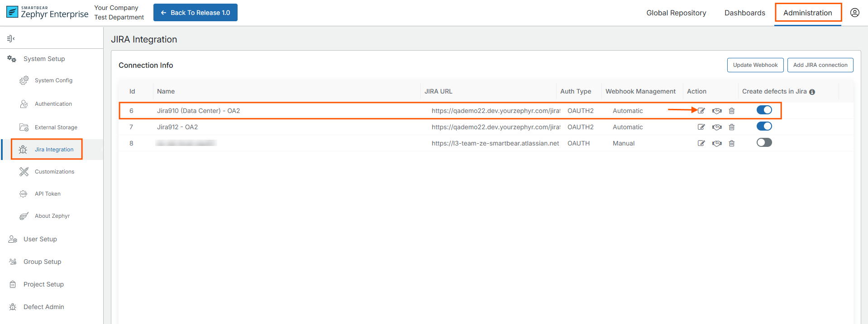Image resolution: width=868 pixels, height=324 pixels.
Task: Collapse the sidebar navigation icon
Action: (11, 38)
